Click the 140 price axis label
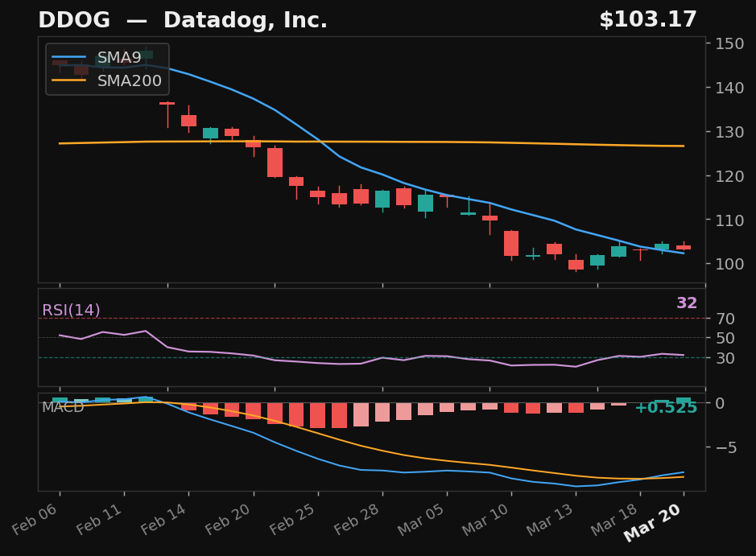756x556 pixels. click(x=729, y=88)
